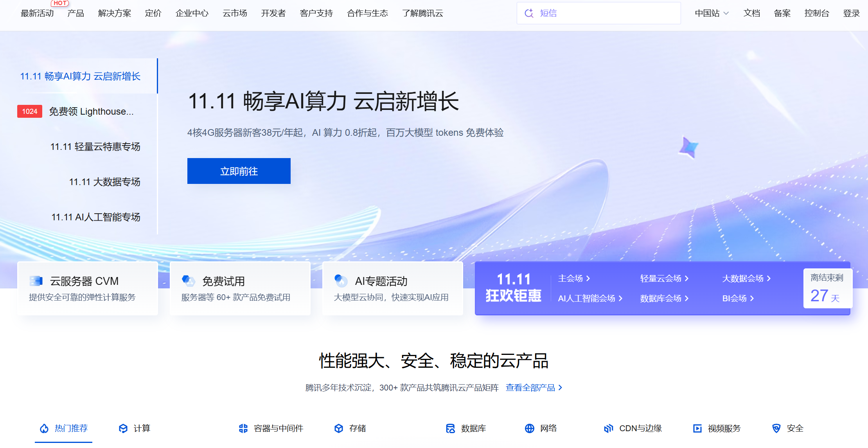Click the 数据库 category icon
The height and width of the screenshot is (448, 868).
point(451,428)
